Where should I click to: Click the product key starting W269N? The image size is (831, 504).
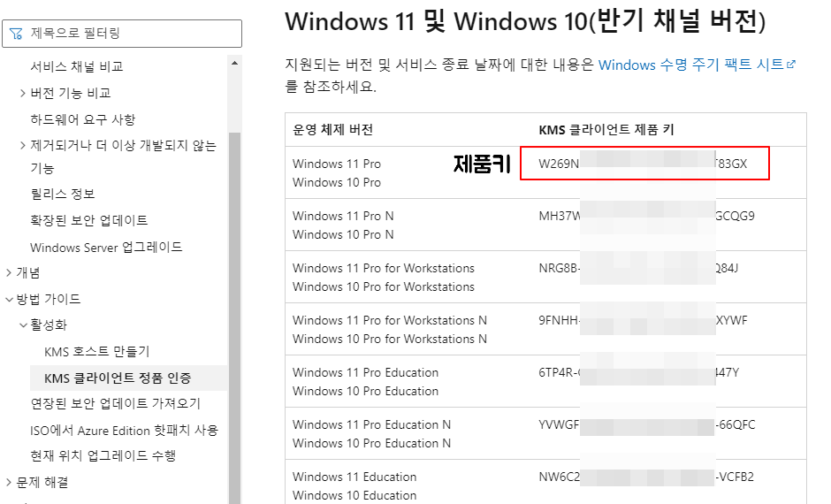point(643,164)
